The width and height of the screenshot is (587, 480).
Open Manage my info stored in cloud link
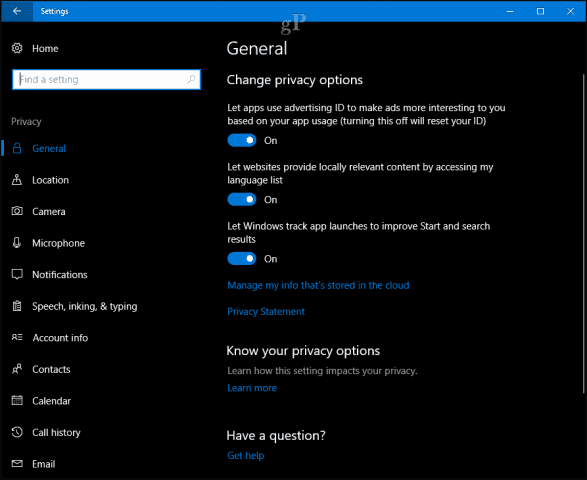pos(318,285)
